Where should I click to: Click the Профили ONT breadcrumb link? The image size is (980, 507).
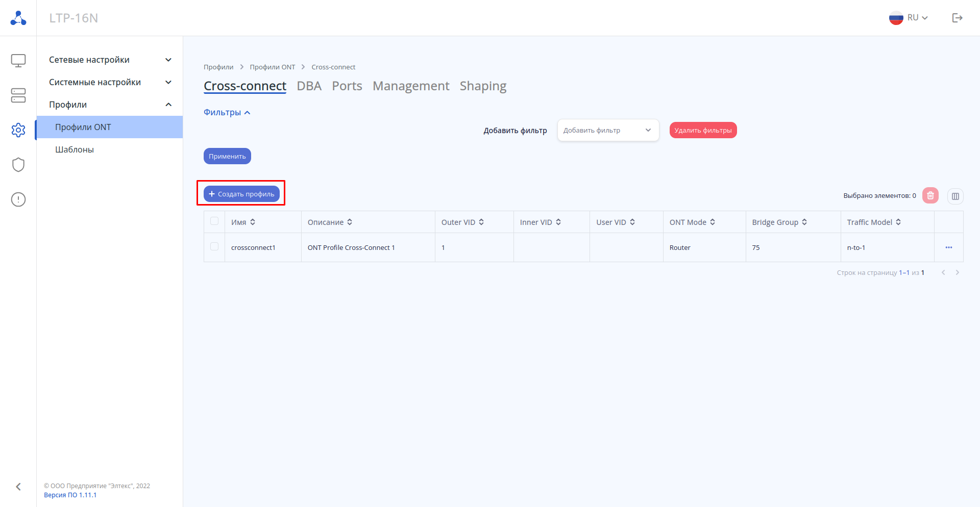click(273, 67)
